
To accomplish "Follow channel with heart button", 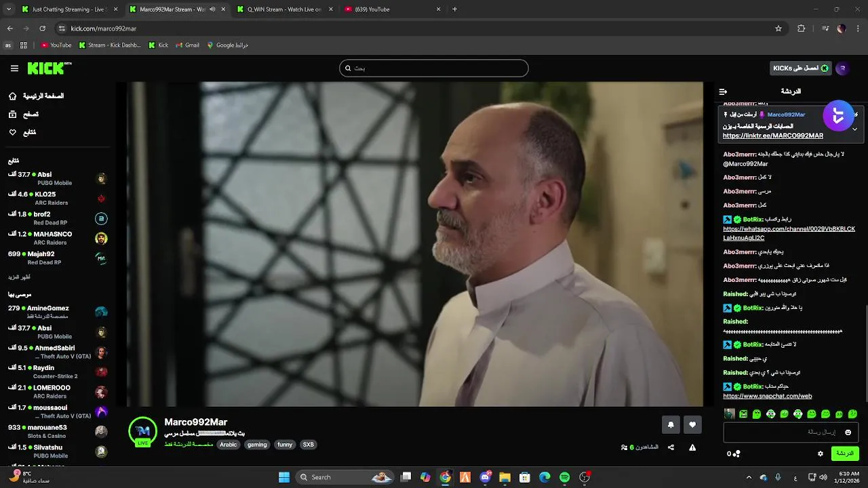I will point(692,425).
